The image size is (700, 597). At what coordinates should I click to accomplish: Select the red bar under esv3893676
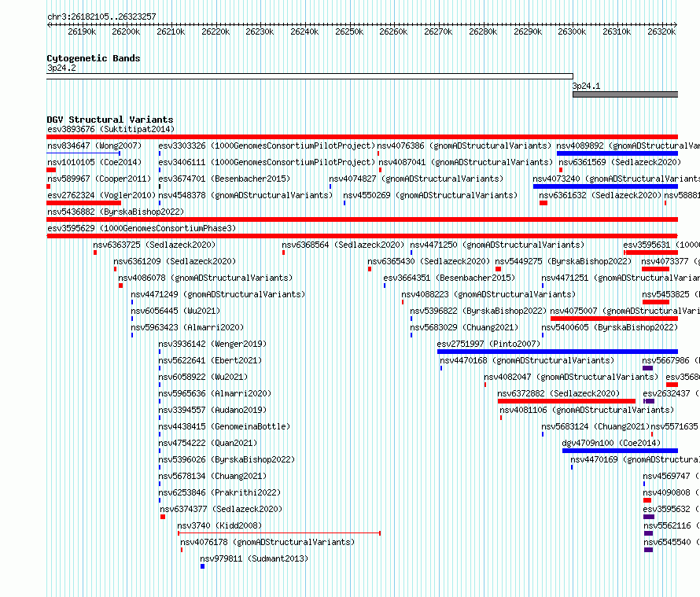click(362, 137)
